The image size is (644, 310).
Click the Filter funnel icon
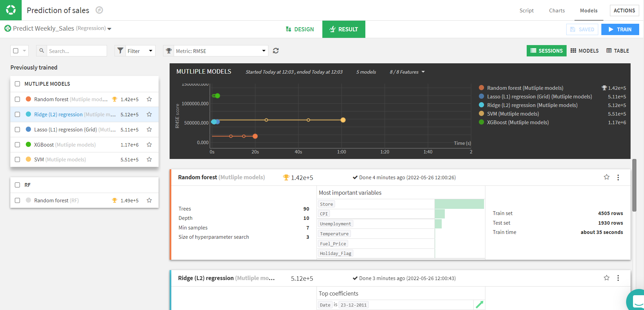(x=120, y=51)
